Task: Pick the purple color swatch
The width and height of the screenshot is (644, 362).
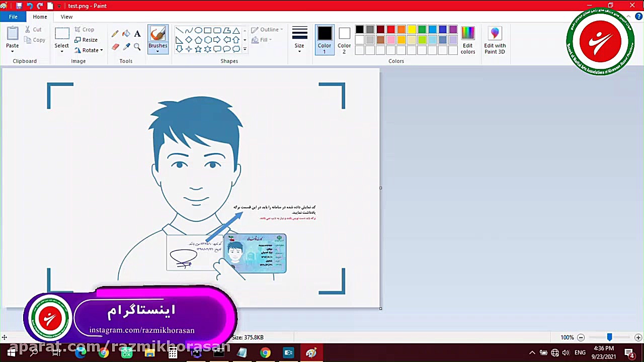Action: [453, 30]
